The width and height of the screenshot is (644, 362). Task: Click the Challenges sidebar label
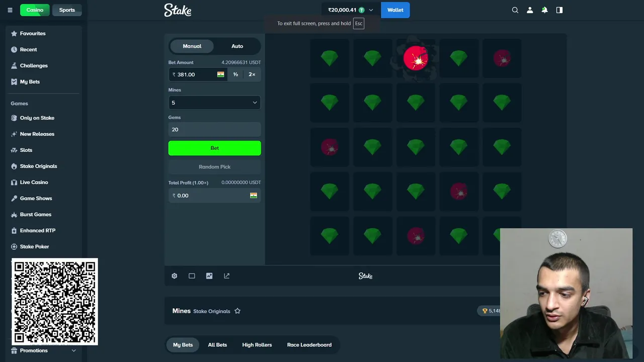(x=34, y=66)
